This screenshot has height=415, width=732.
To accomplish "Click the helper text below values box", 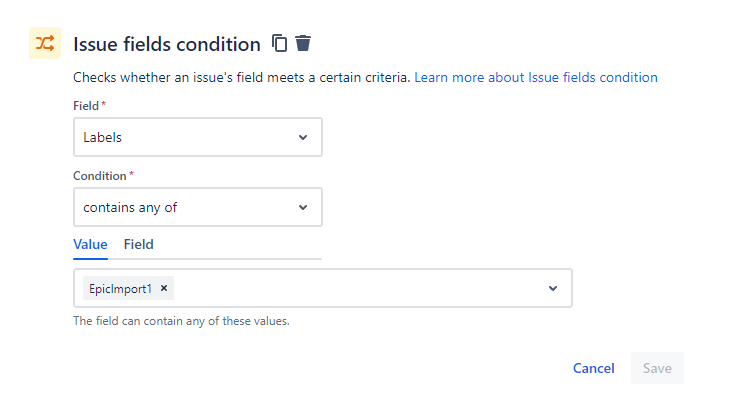I will (x=181, y=321).
